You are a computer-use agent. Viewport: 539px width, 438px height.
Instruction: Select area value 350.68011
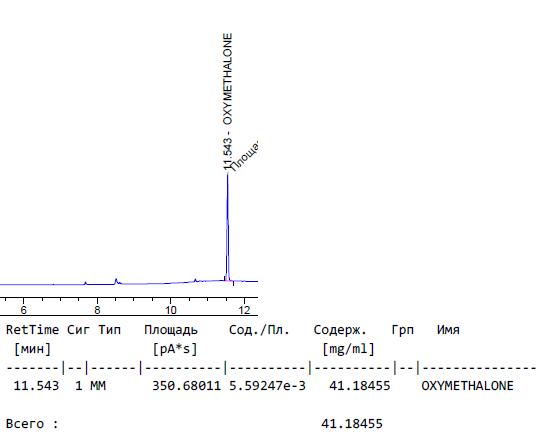(186, 386)
